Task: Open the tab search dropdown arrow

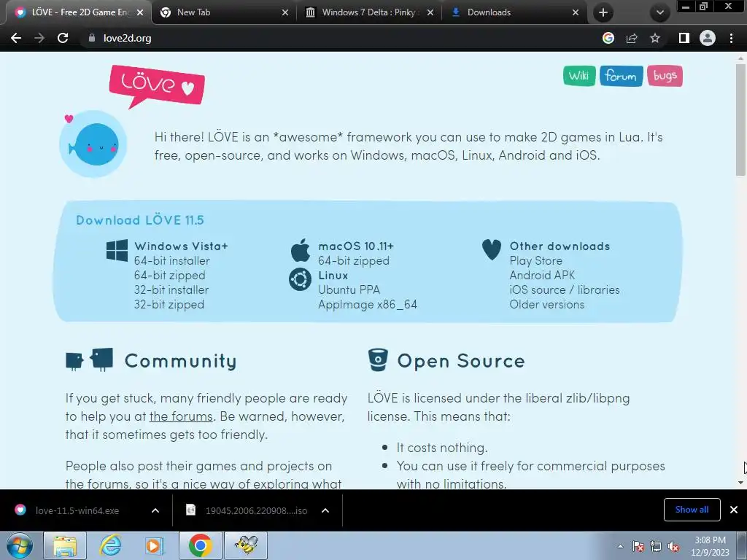Action: coord(659,12)
